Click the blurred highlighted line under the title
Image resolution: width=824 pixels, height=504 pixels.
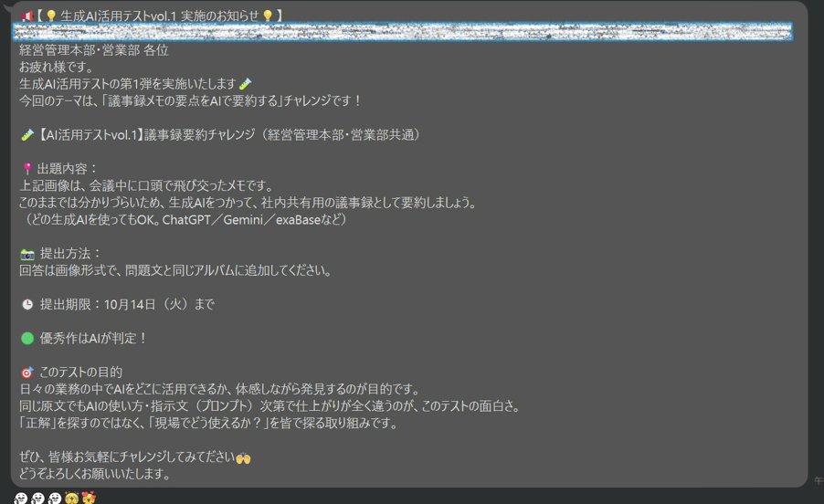402,32
